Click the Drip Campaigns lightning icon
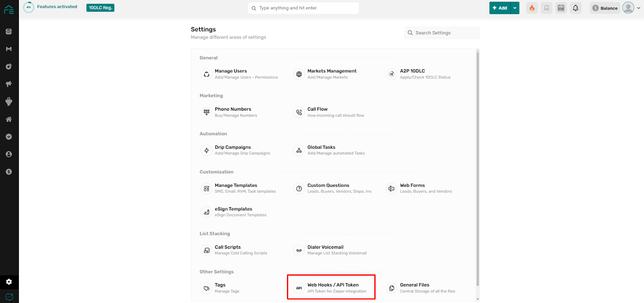Viewport: 644px width, 303px height. [x=206, y=150]
